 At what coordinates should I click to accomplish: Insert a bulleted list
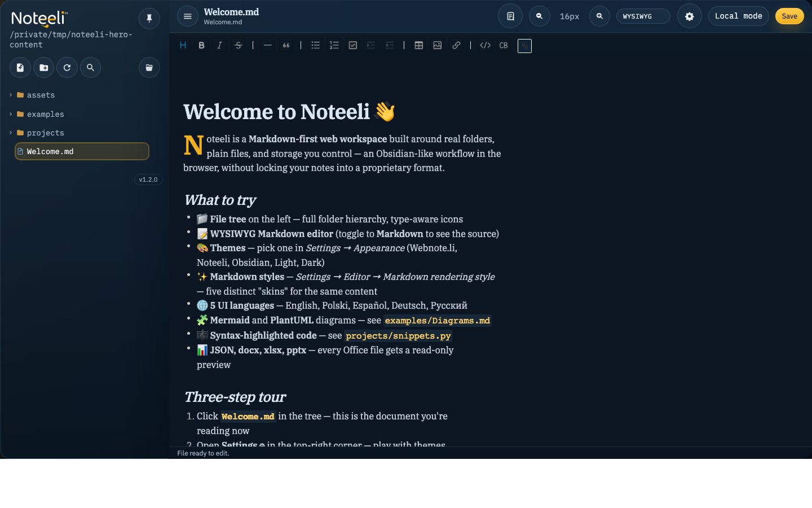pos(316,46)
